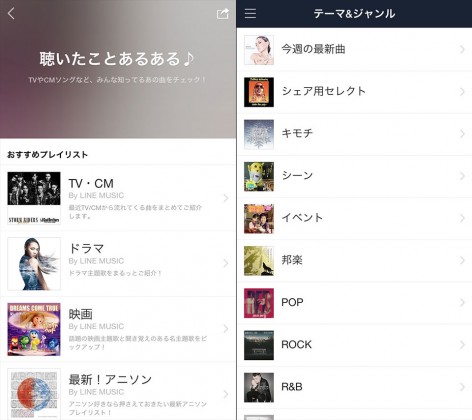
Task: Tap the 最新!アニソン playlist title
Action: click(x=110, y=379)
